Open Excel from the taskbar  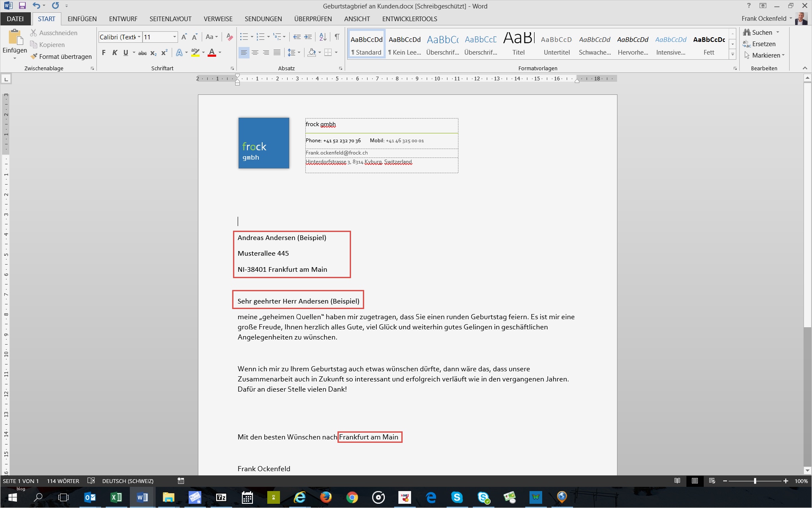[x=116, y=498]
